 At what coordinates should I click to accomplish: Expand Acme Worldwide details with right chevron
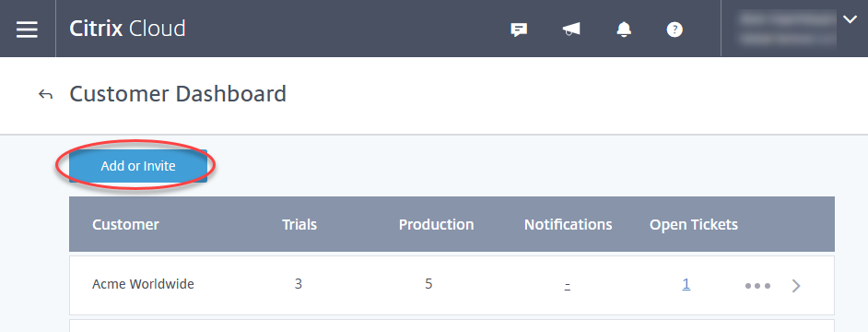(x=796, y=286)
